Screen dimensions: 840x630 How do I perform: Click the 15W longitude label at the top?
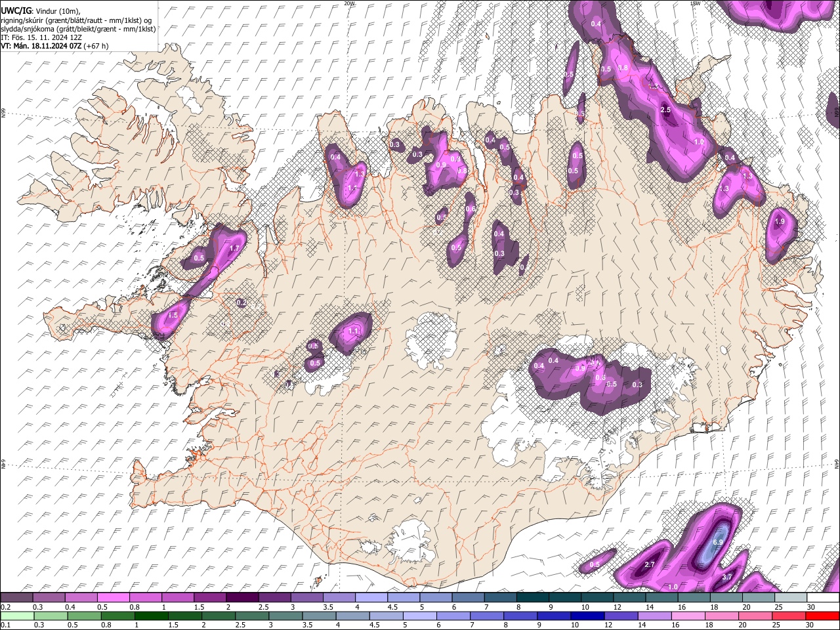[695, 3]
